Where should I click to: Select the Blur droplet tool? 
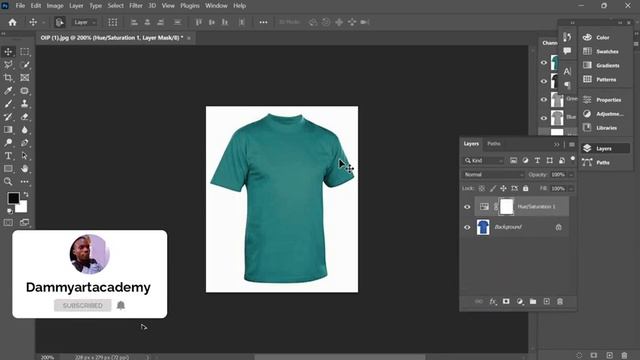pyautogui.click(x=24, y=130)
